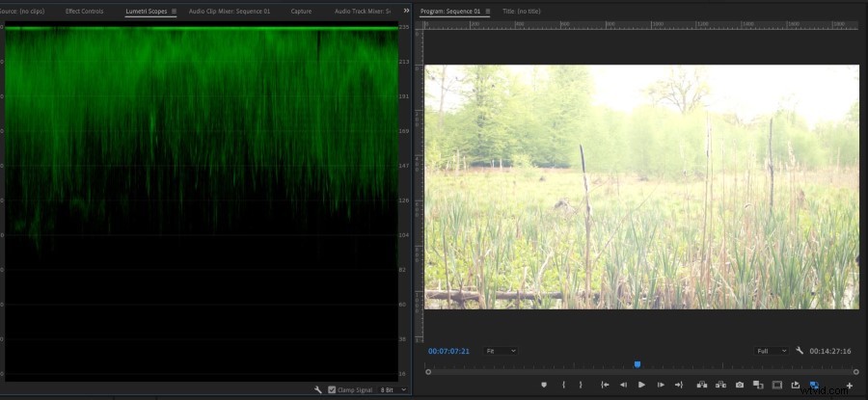
Task: Switch to the Source (no clips) tab
Action: 22,11
